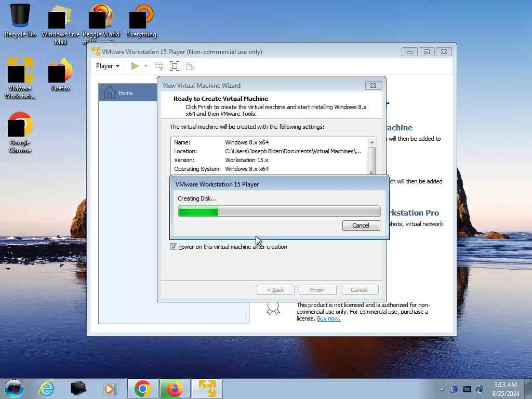Switch to Firefox in the taskbar

175,389
